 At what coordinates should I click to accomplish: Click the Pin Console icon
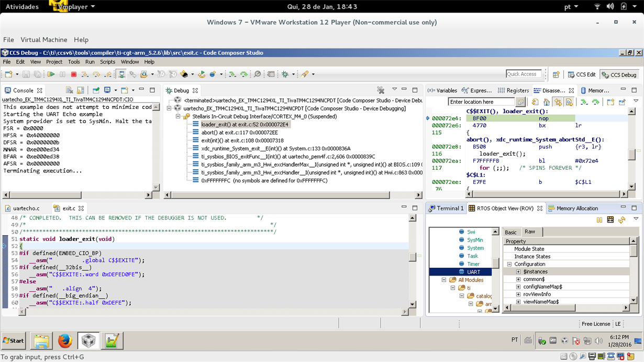pyautogui.click(x=96, y=90)
